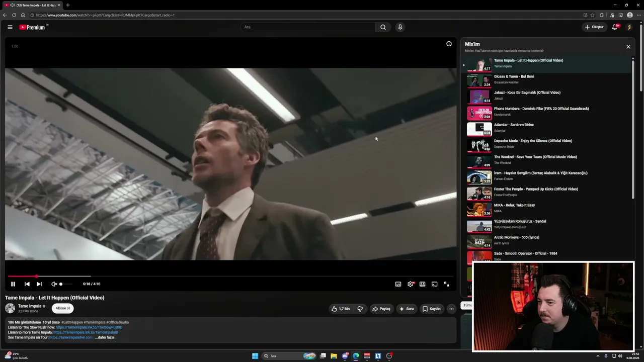
Task: Open the tameimpalalive.com tour link
Action: click(71, 337)
